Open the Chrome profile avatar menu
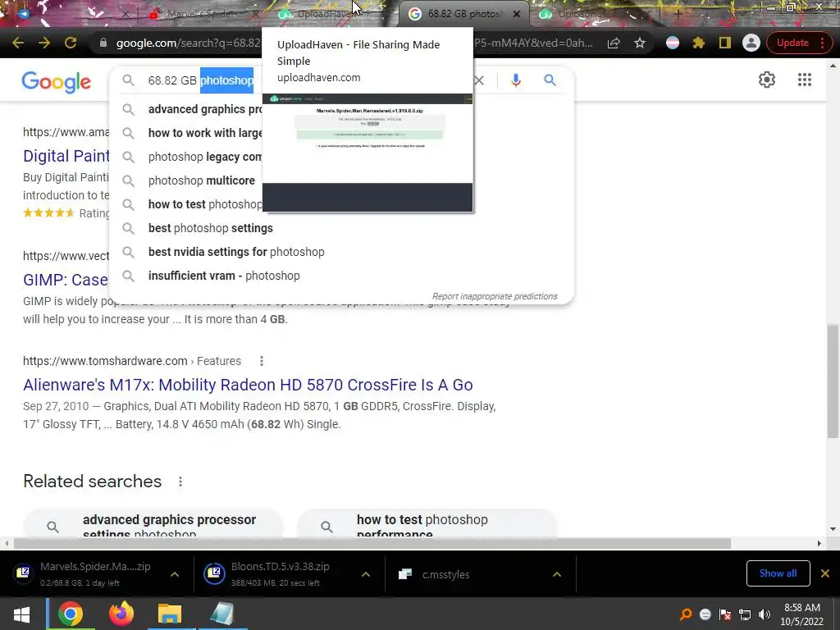The image size is (840, 630). [x=751, y=43]
